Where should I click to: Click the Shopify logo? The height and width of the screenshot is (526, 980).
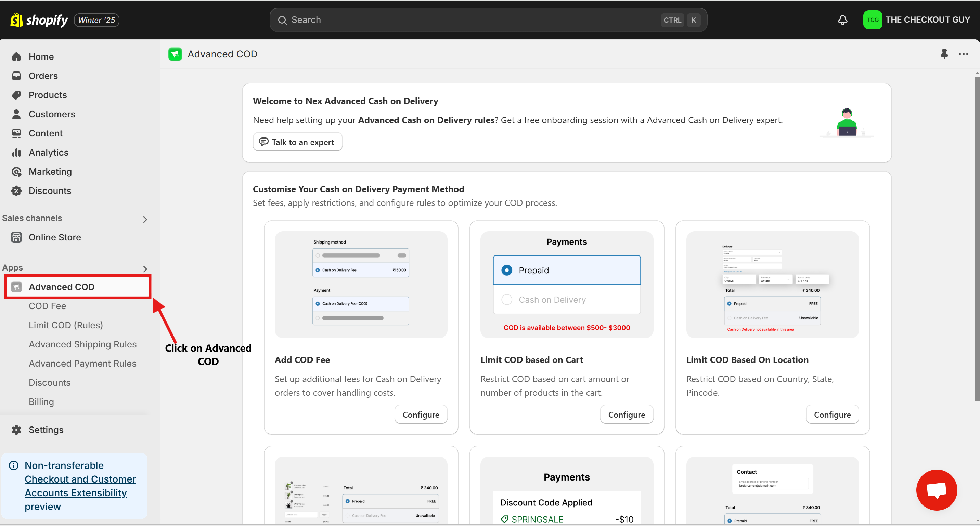tap(39, 20)
